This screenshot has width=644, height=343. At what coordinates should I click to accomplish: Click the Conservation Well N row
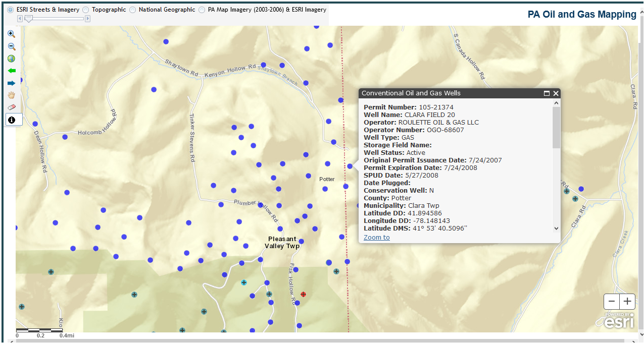(399, 190)
